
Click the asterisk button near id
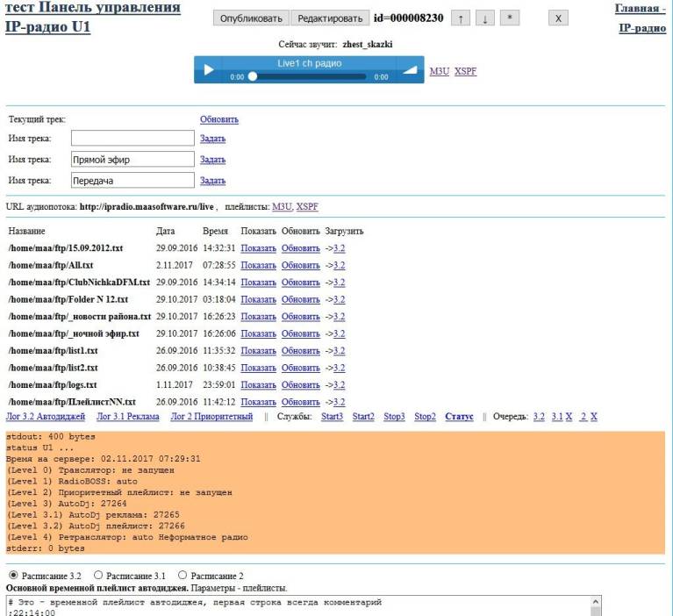tap(510, 18)
